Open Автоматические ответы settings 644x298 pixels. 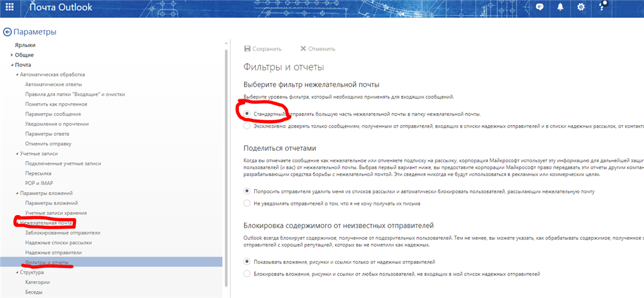click(x=53, y=84)
